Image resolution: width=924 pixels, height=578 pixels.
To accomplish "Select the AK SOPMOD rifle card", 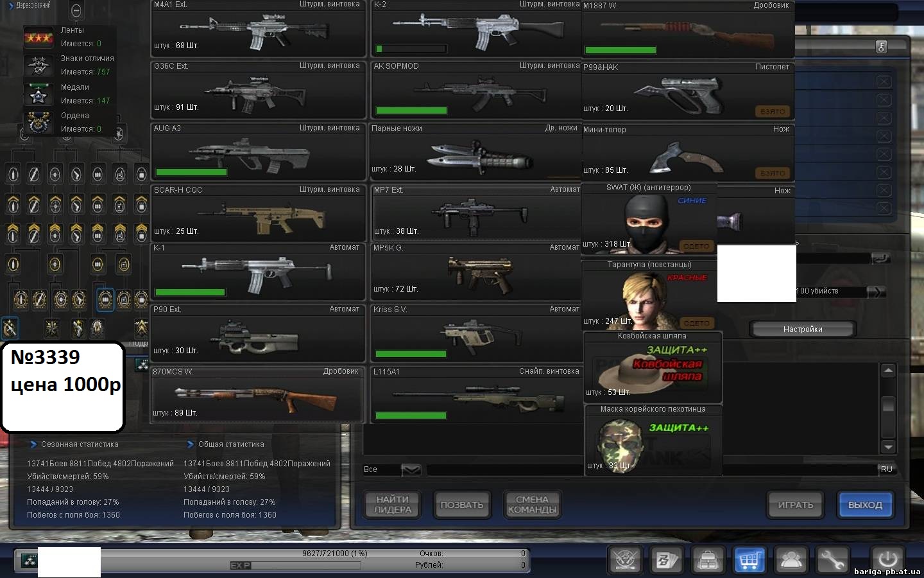I will click(x=476, y=90).
